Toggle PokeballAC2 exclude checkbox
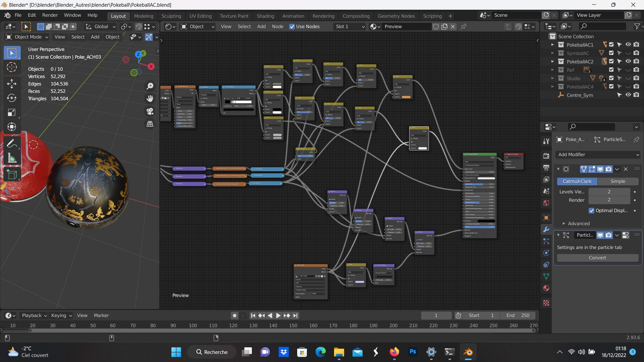 611,61
